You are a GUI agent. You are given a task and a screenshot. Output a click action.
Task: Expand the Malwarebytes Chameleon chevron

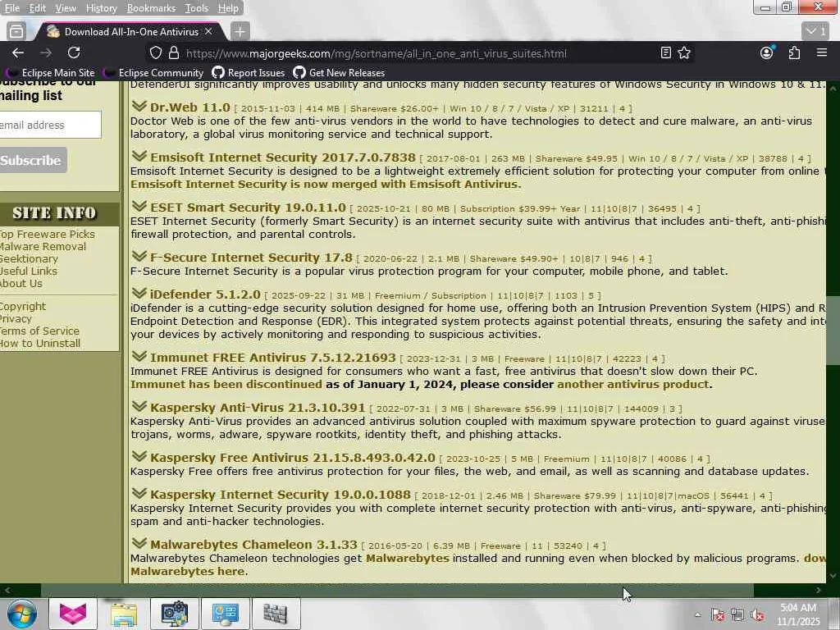pyautogui.click(x=139, y=543)
